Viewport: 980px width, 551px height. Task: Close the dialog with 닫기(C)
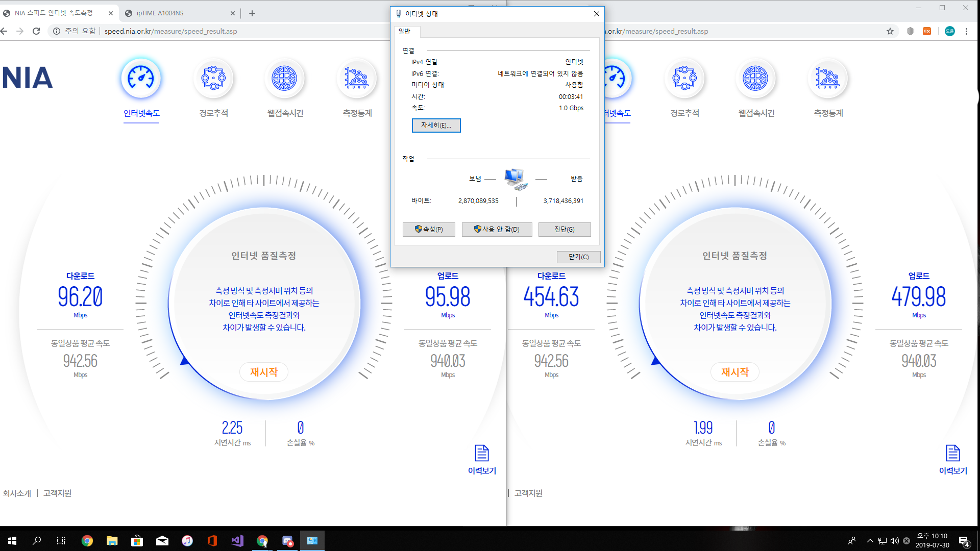click(x=578, y=257)
